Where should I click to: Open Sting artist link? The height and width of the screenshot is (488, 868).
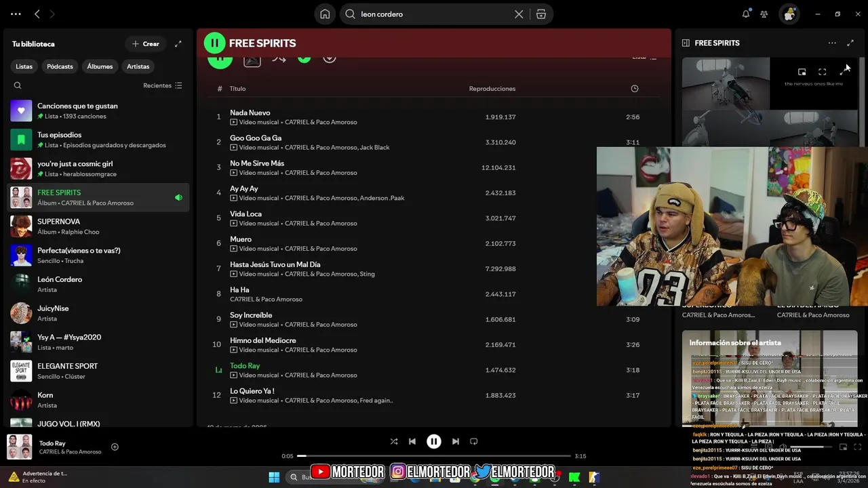click(368, 274)
